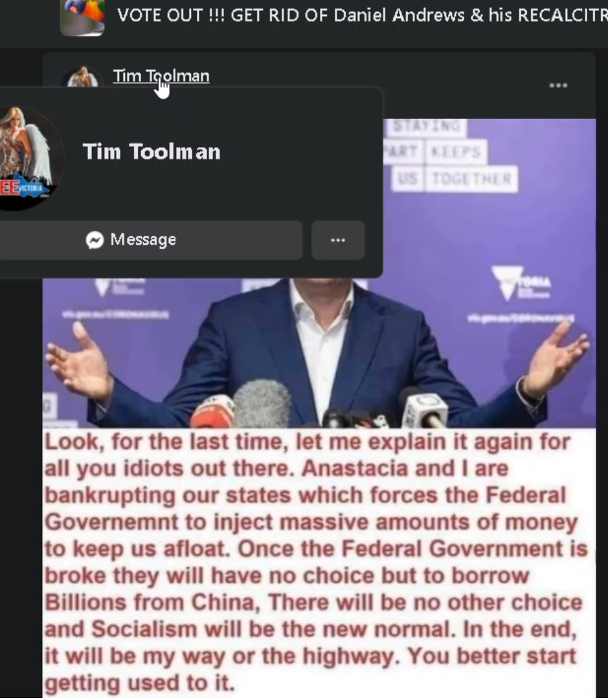Image resolution: width=608 pixels, height=700 pixels.
Task: Open Tim Toolman's underlined name in post header
Action: pyautogui.click(x=161, y=76)
